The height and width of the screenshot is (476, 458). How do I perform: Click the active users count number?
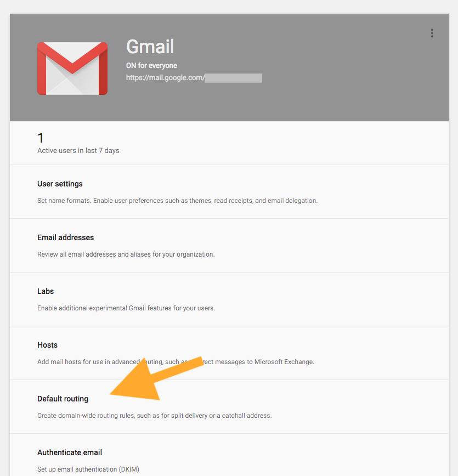pyautogui.click(x=41, y=138)
